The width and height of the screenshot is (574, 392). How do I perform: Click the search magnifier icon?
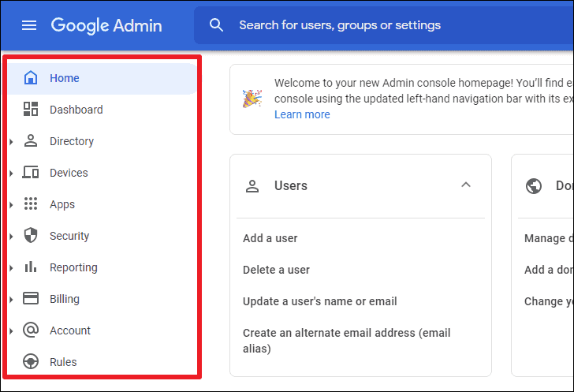point(216,25)
